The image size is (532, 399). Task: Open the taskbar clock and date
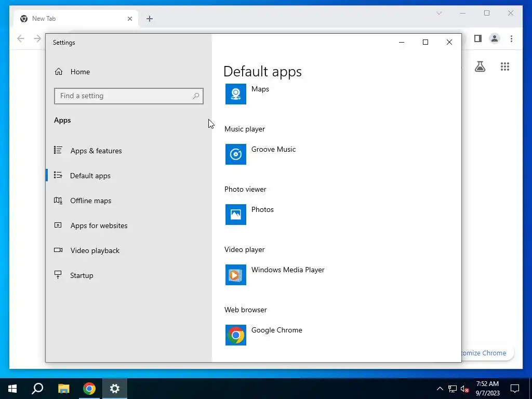pyautogui.click(x=487, y=389)
